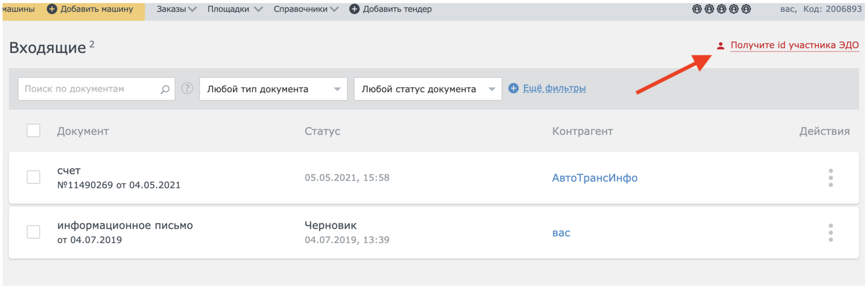Open the Площадки menu
The height and width of the screenshot is (289, 868).
235,9
